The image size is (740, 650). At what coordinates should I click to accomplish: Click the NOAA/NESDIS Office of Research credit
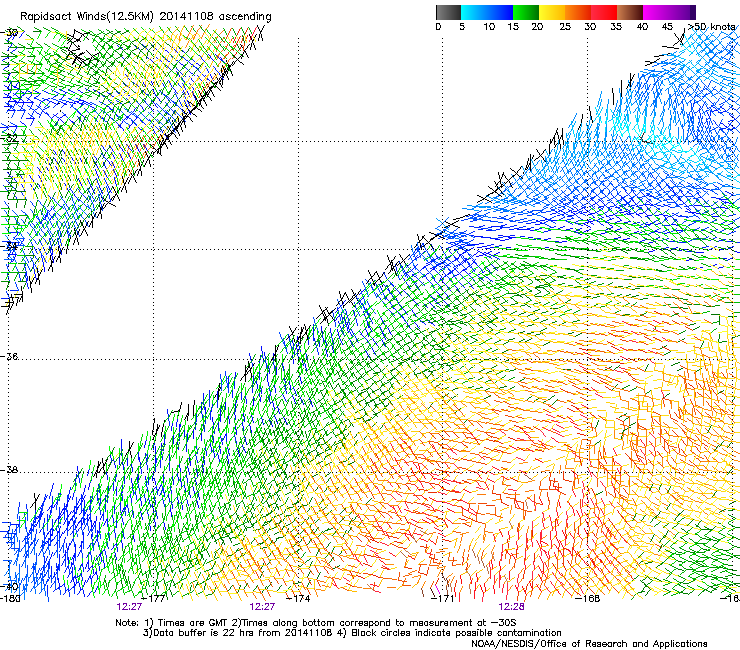(x=589, y=644)
